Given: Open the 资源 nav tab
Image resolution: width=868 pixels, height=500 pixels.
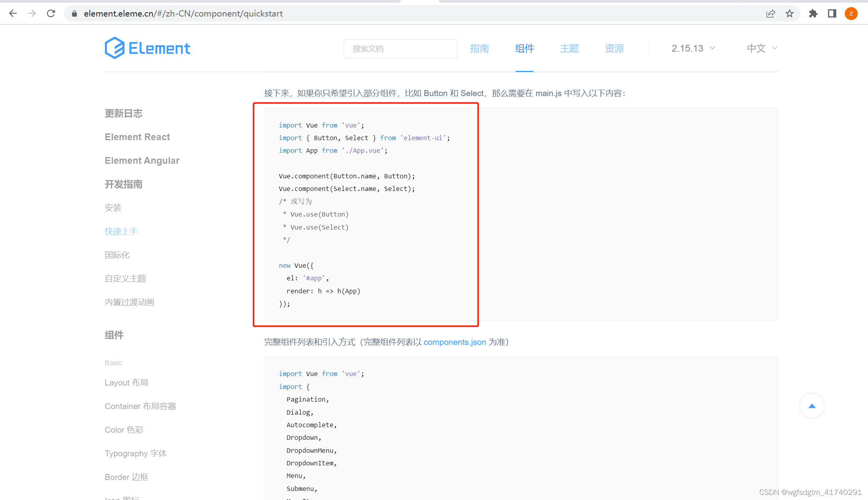Looking at the screenshot, I should click(x=614, y=48).
